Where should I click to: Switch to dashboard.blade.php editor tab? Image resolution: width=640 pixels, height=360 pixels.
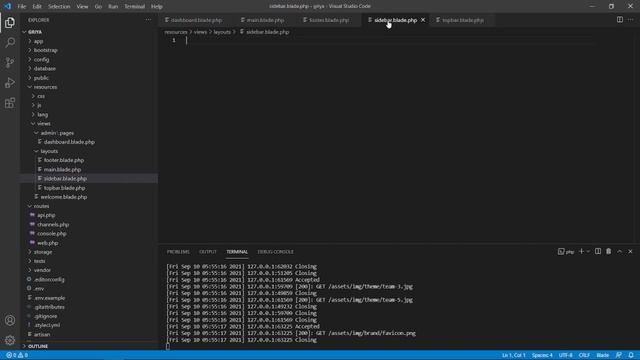pos(196,20)
